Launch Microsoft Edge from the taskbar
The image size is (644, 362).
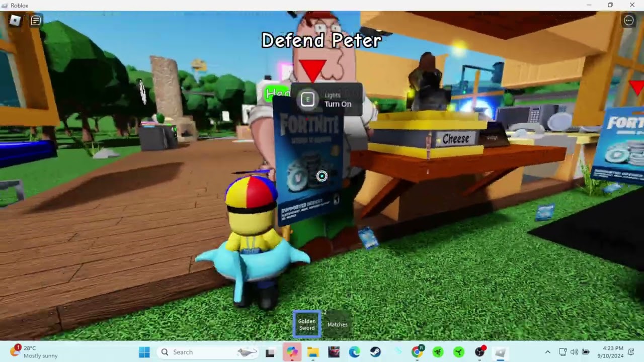[x=355, y=352]
